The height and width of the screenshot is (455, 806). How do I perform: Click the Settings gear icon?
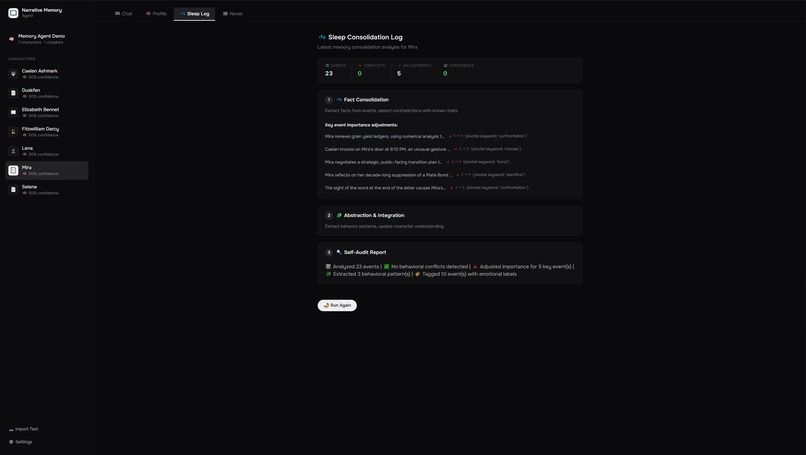[11, 442]
